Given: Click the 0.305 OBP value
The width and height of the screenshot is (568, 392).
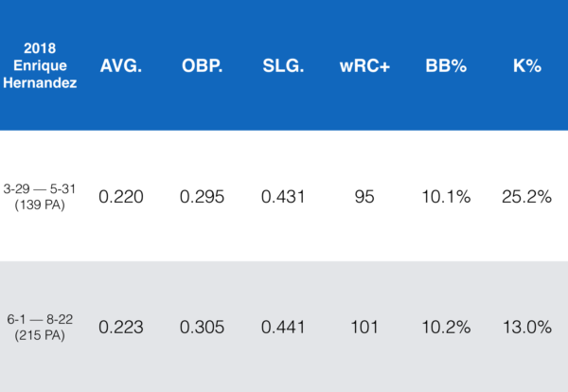Looking at the screenshot, I should [x=202, y=328].
